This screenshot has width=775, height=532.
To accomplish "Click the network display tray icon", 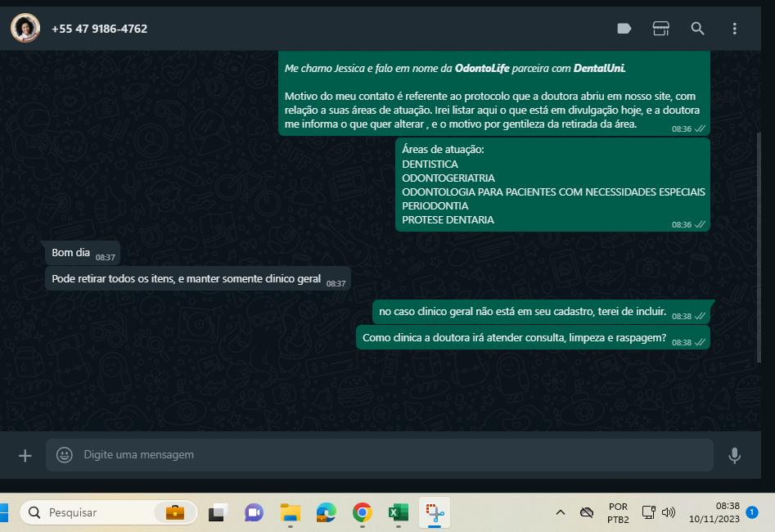I will coord(648,512).
